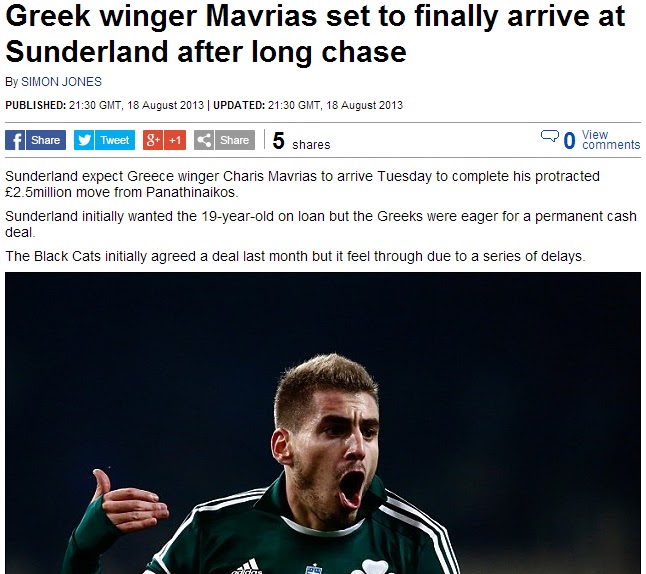
Task: Click the Twitter bird icon
Action: click(x=84, y=140)
